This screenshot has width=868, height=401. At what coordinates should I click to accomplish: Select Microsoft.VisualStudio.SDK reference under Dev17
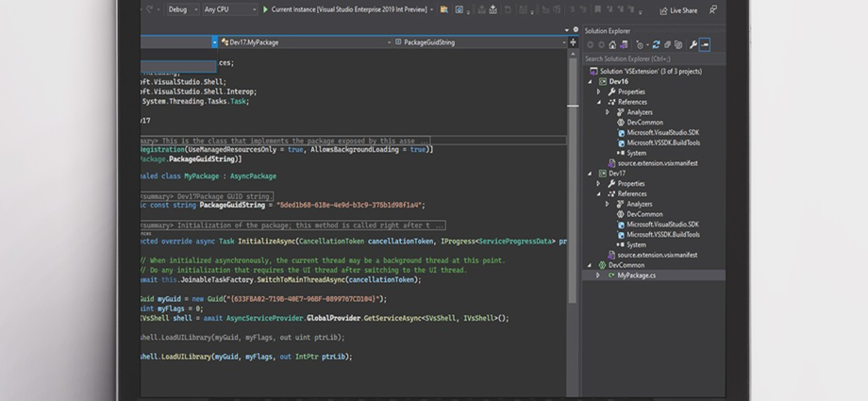[x=662, y=225]
